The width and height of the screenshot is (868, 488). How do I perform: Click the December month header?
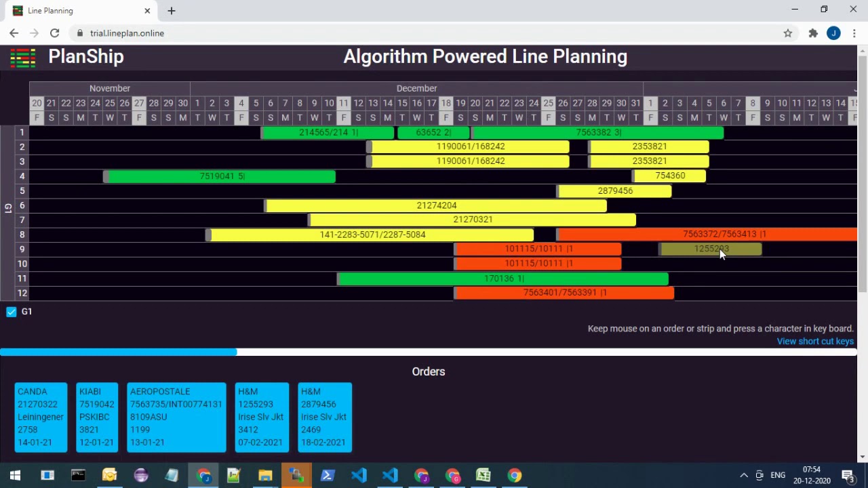pos(416,88)
